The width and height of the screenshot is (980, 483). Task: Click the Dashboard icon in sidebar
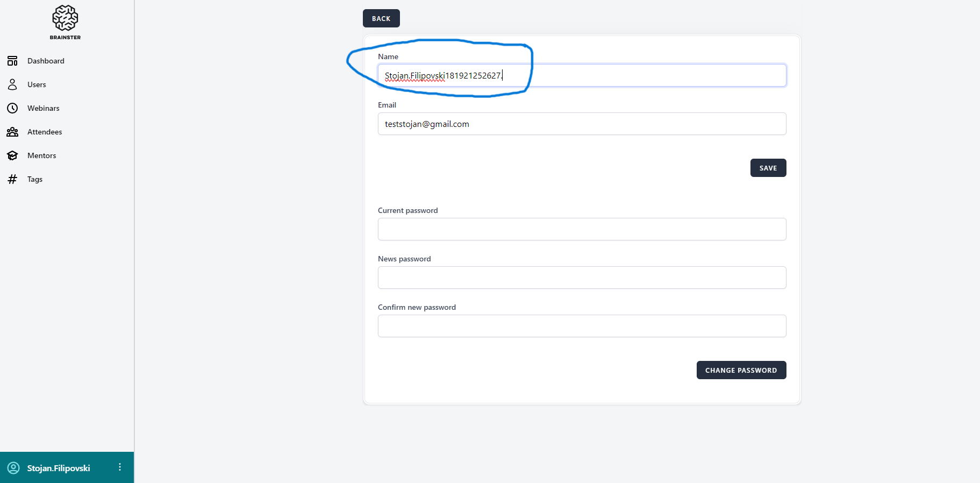pos(12,61)
